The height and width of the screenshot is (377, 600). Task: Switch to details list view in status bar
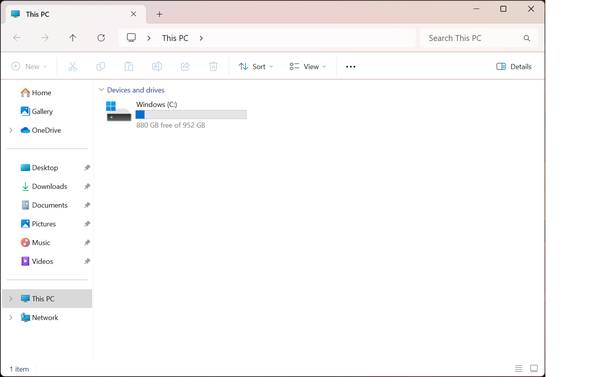coord(518,368)
